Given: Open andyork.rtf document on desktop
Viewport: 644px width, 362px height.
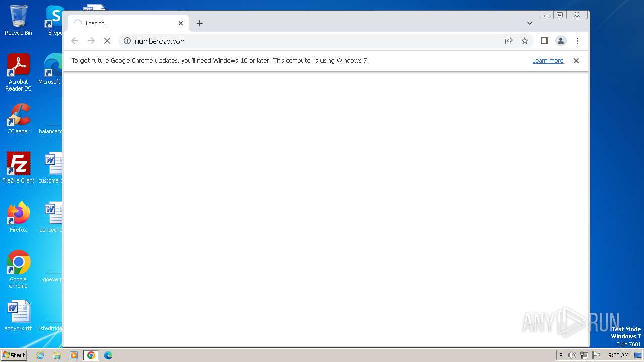Looking at the screenshot, I should pyautogui.click(x=18, y=315).
